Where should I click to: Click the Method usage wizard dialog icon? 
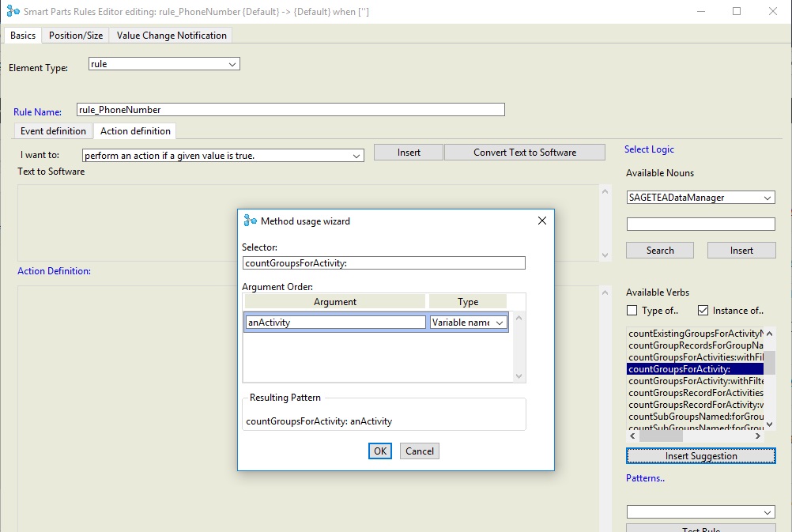click(x=250, y=221)
